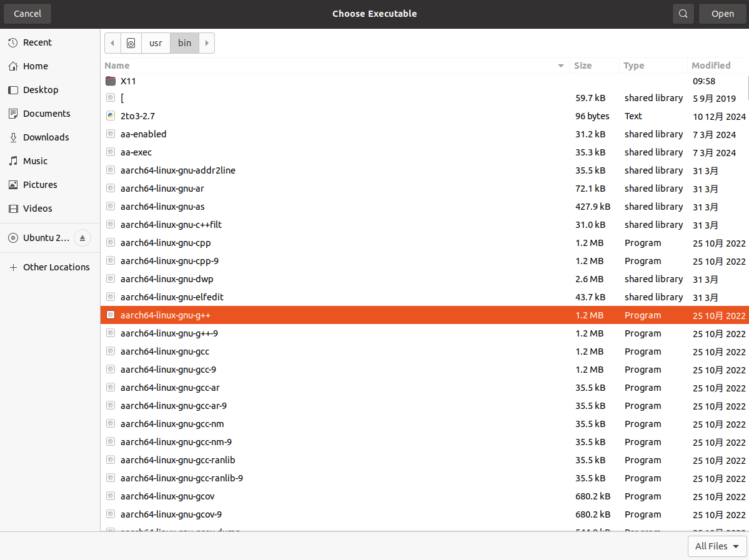This screenshot has height=560, width=749.
Task: Click the Documents sidebar icon
Action: click(x=13, y=114)
